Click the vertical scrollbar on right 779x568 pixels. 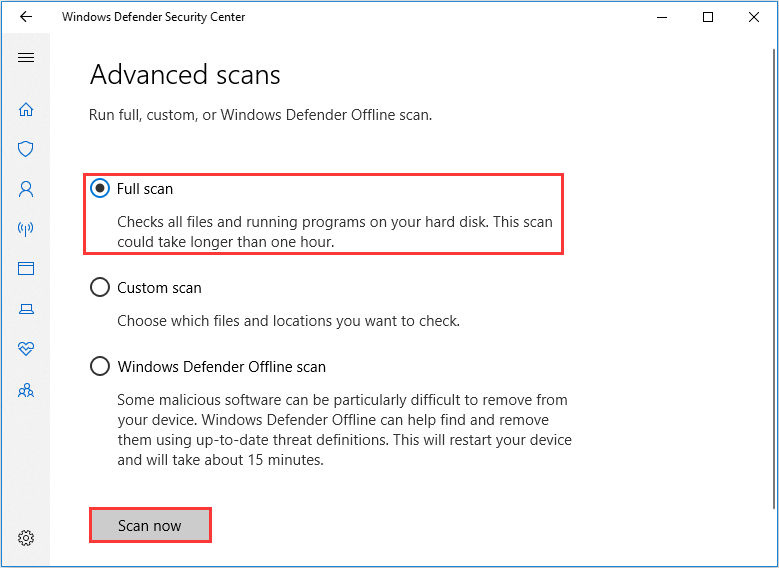tap(774, 278)
